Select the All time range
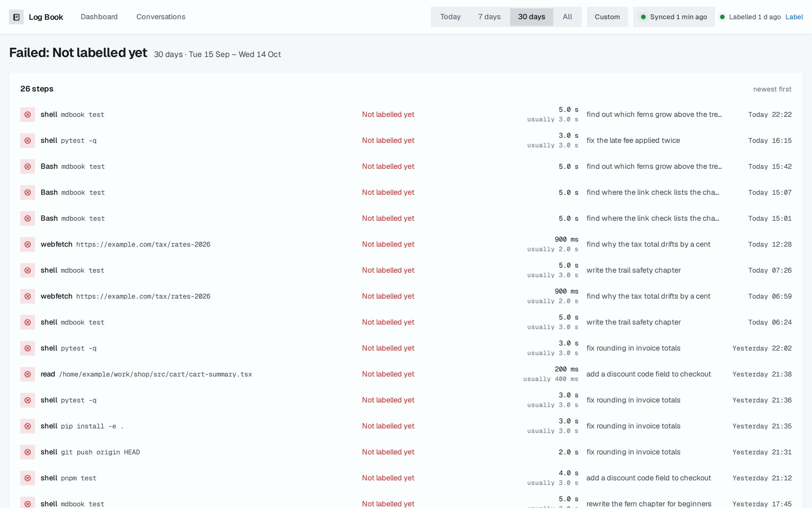The width and height of the screenshot is (812, 508). 567,17
